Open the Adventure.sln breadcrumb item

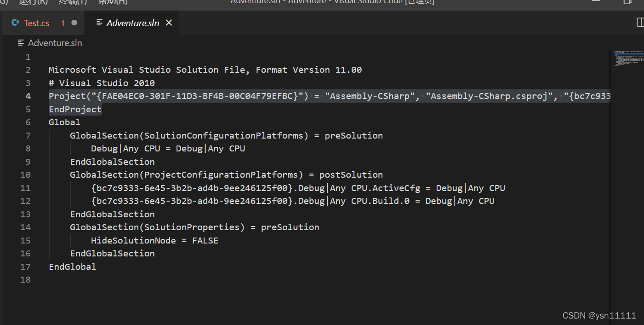(x=55, y=43)
